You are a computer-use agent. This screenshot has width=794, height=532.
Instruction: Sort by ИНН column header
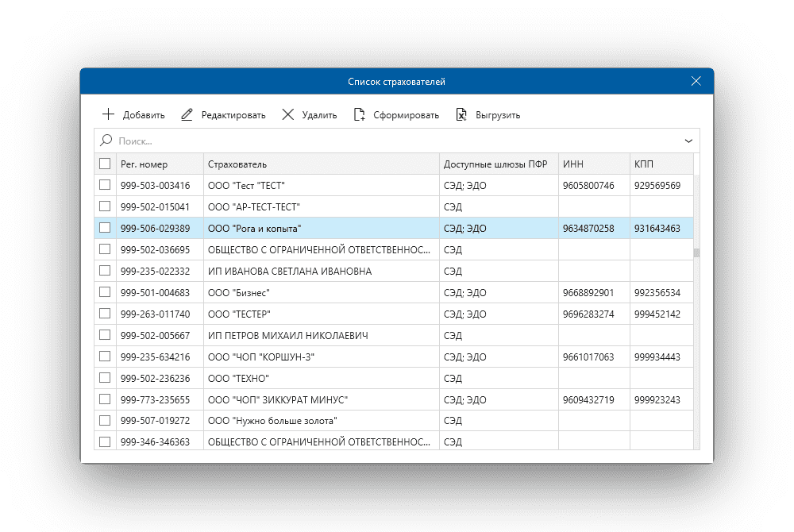coord(595,164)
